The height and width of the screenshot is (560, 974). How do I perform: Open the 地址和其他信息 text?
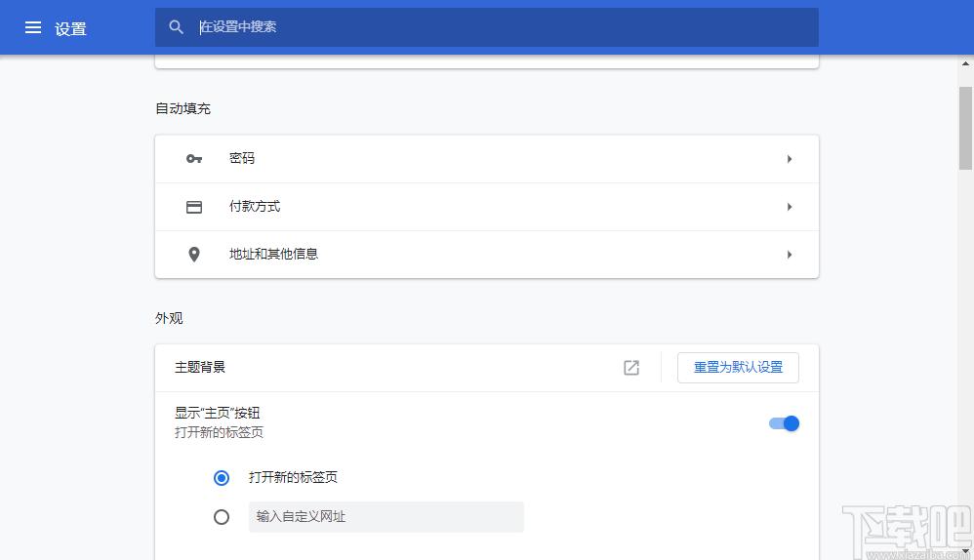coord(273,254)
